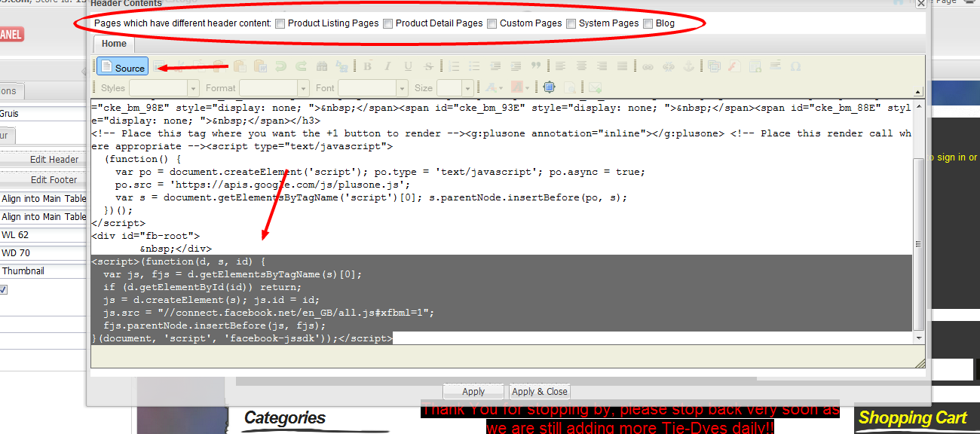Click the WD 70 field

coord(44,253)
